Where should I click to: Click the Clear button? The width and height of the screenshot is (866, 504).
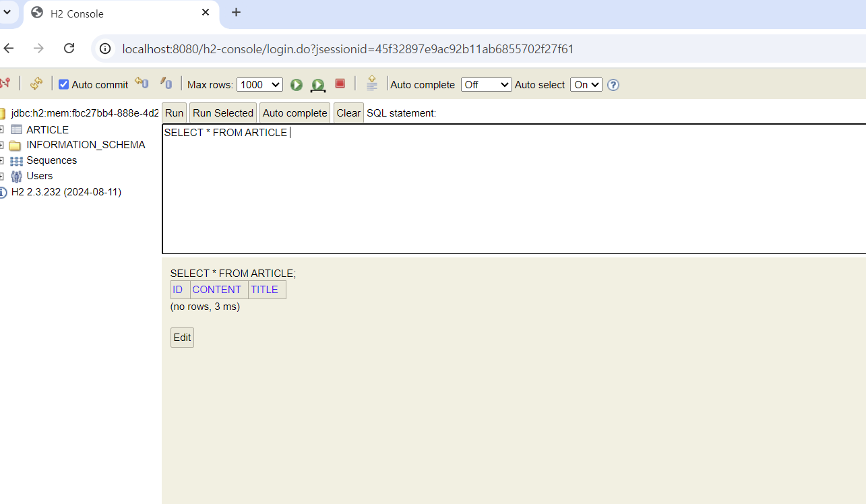[348, 113]
